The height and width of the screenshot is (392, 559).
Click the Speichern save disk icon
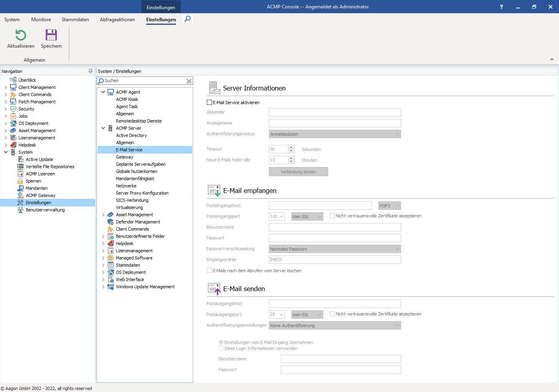[51, 35]
